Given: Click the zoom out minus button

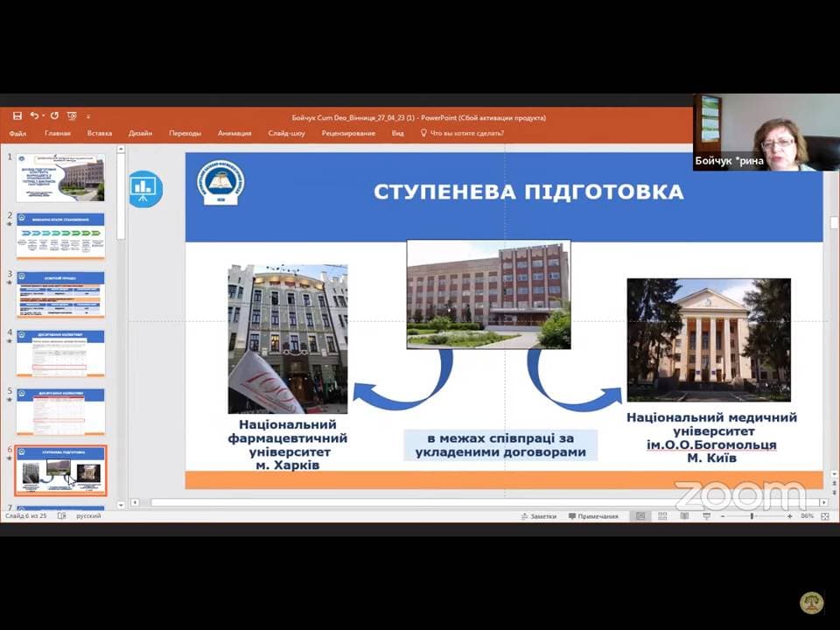Looking at the screenshot, I should tap(723, 516).
